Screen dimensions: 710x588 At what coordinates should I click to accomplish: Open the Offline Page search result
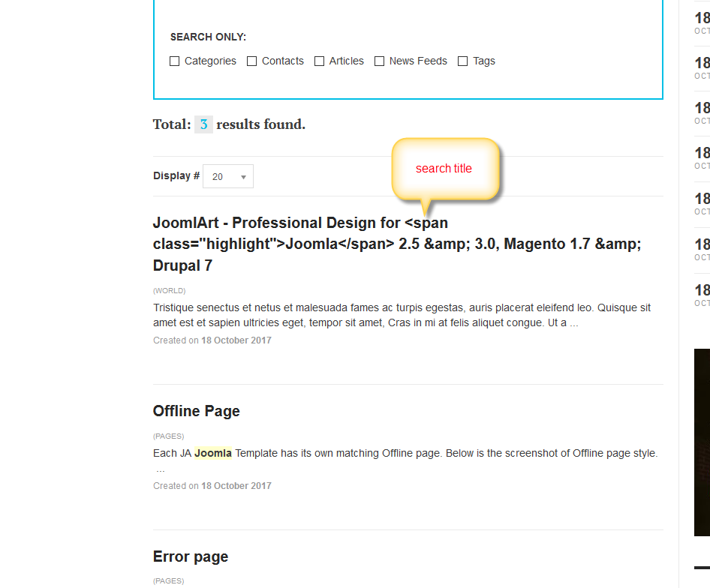(197, 411)
